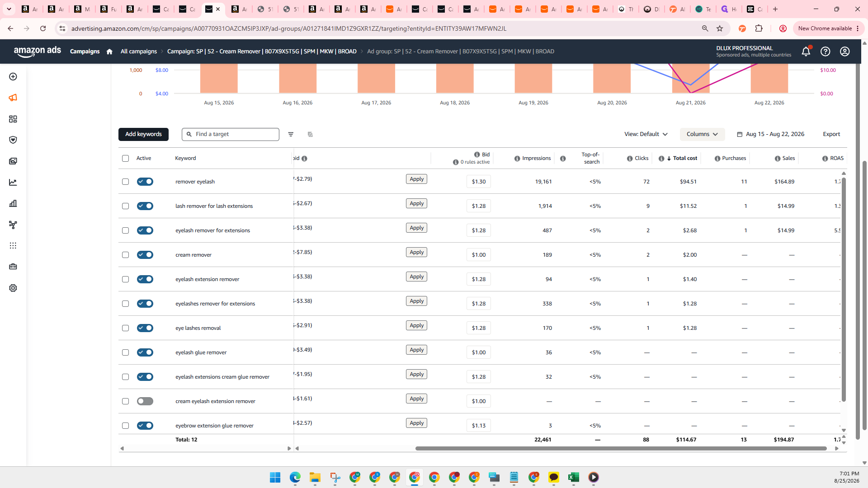Screen dimensions: 868x488
Task: Open the megaphone campaigns sidebar icon
Action: (x=13, y=98)
